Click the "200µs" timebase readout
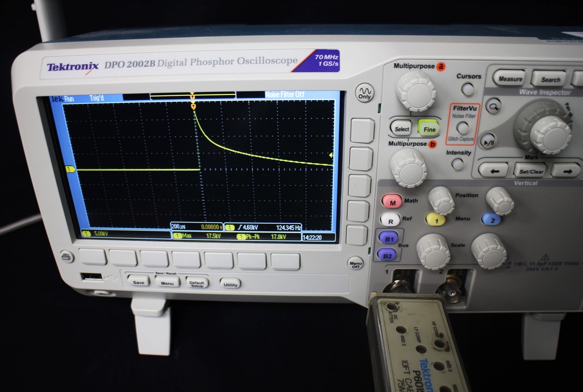 [179, 227]
